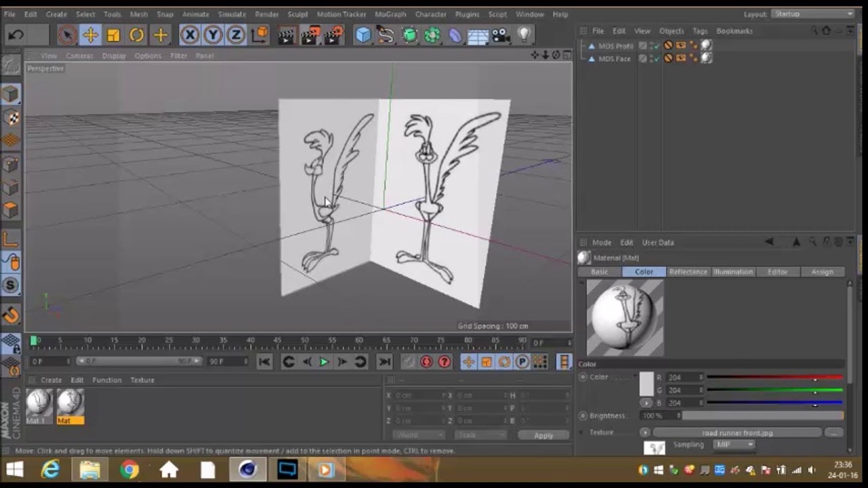
Task: Select the Live Selection tool
Action: point(67,35)
